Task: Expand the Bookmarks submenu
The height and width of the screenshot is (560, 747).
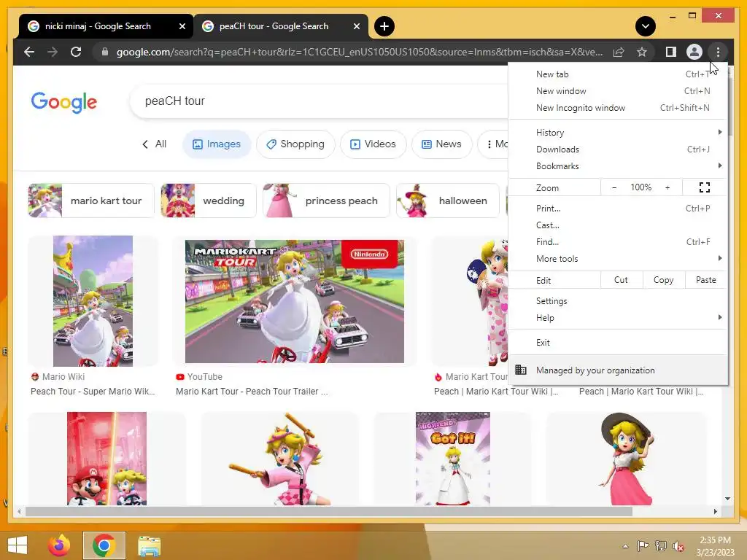Action: coord(618,166)
